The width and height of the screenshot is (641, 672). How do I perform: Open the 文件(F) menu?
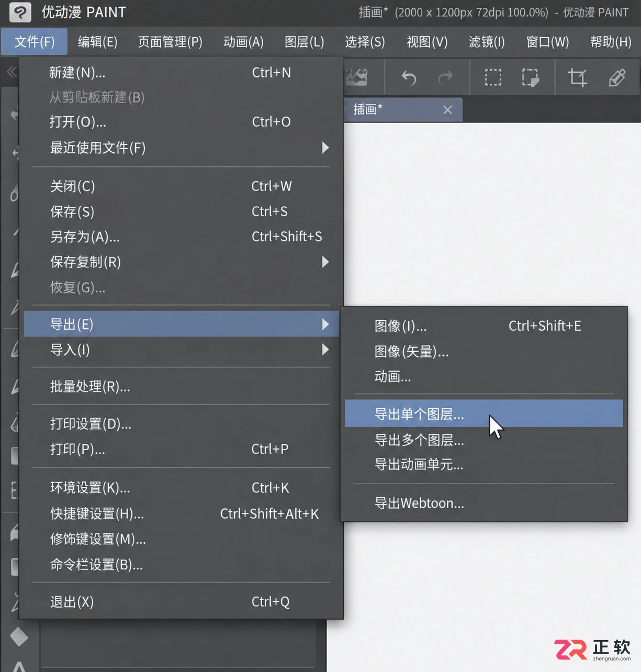coord(35,41)
